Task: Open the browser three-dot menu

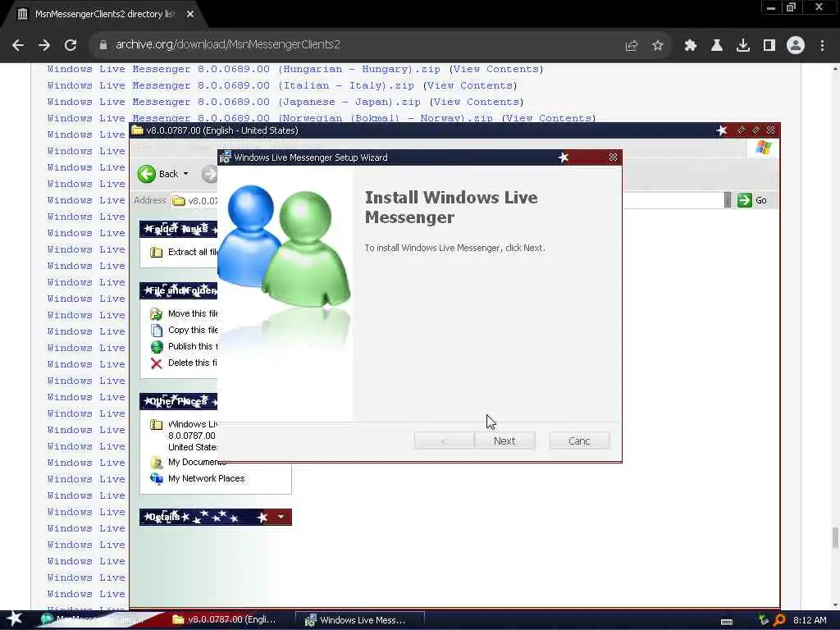Action: 822,46
